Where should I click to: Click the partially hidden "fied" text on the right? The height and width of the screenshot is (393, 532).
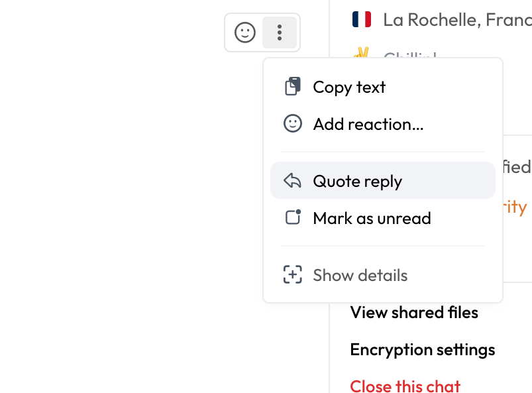tap(517, 166)
